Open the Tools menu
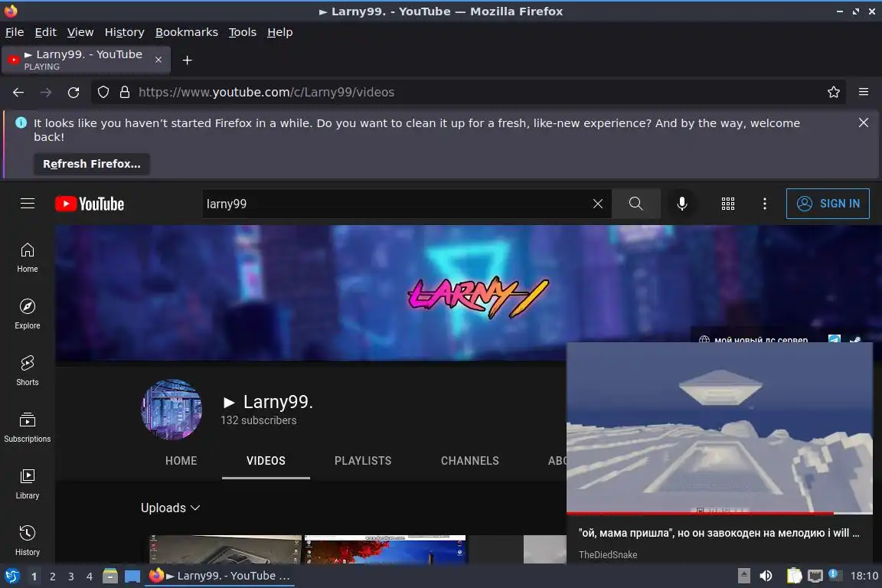Image resolution: width=882 pixels, height=588 pixels. tap(243, 32)
